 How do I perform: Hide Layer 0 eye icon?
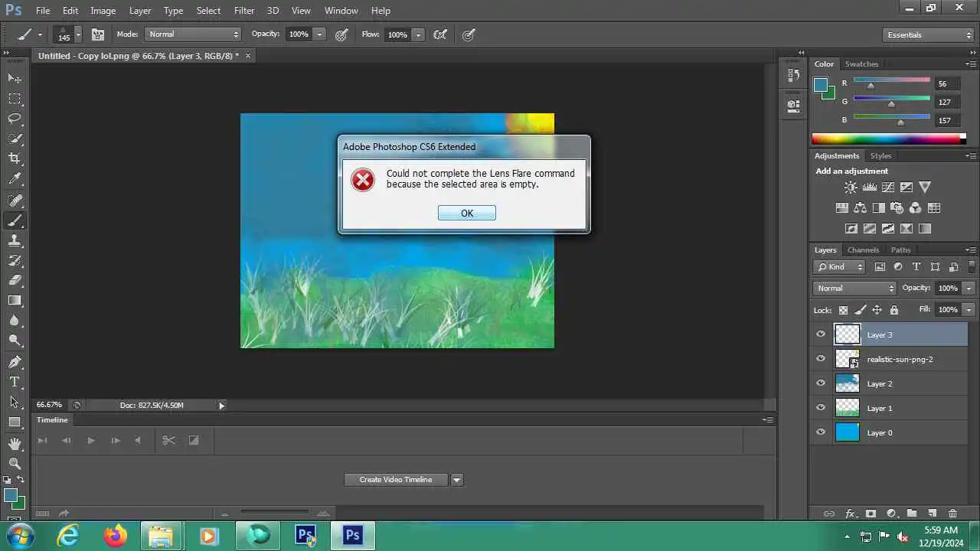[821, 432]
